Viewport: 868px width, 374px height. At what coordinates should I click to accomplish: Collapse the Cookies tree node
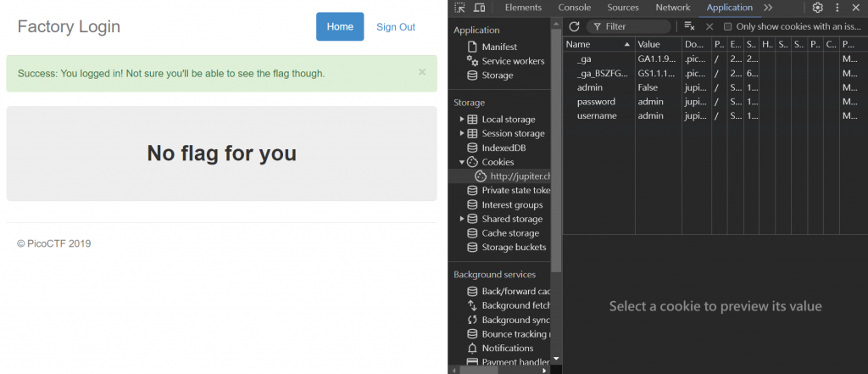tap(462, 162)
